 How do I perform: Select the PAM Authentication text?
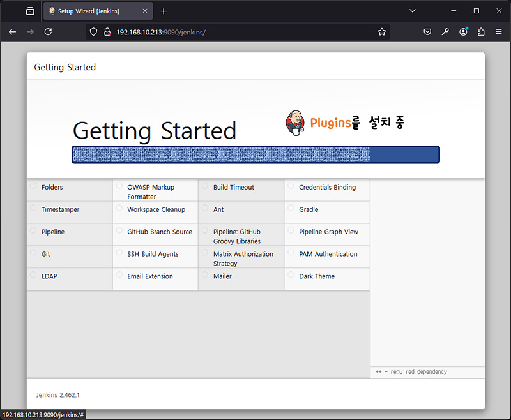click(328, 254)
